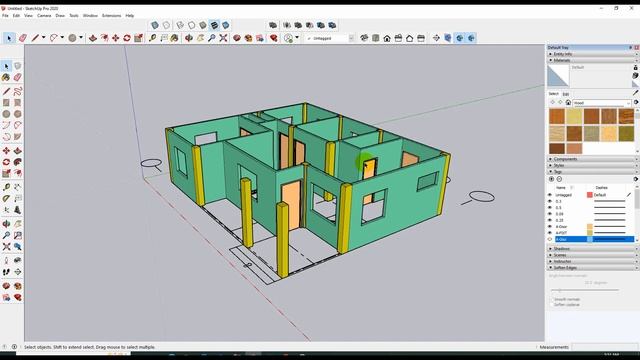Open the Line tool dropdown arrow
640x360 pixels.
pos(44,38)
